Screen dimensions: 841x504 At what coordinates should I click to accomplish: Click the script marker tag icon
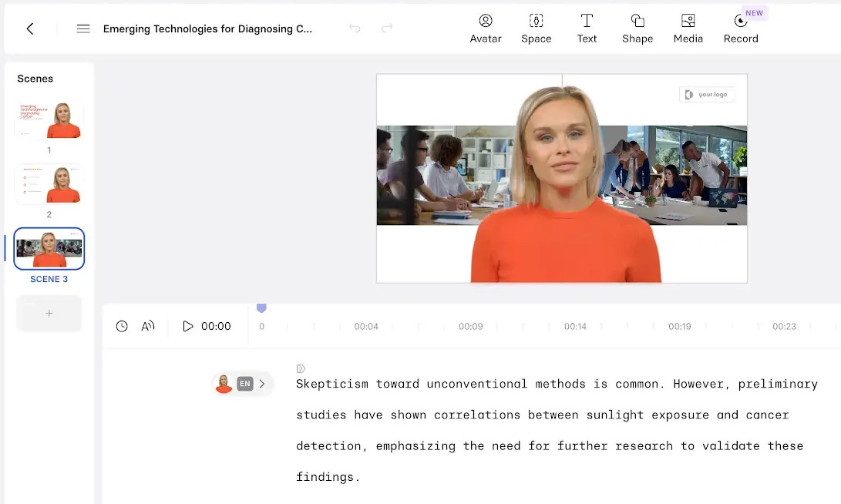301,368
